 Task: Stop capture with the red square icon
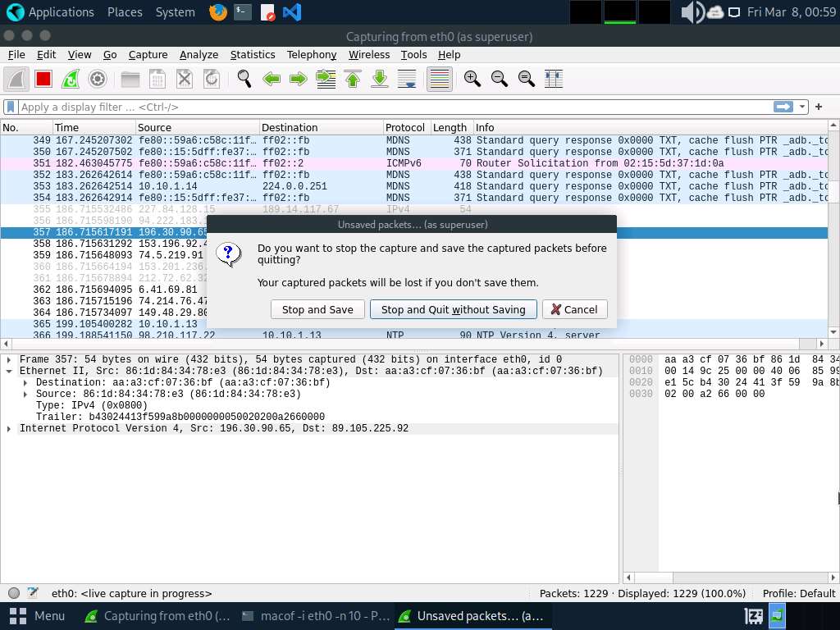coord(43,80)
